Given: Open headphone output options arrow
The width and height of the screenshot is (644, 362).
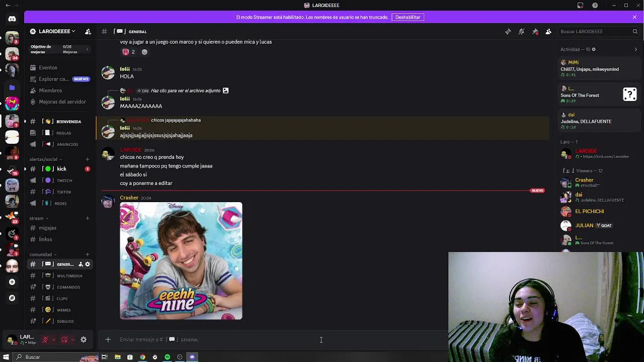Looking at the screenshot, I should point(73,340).
